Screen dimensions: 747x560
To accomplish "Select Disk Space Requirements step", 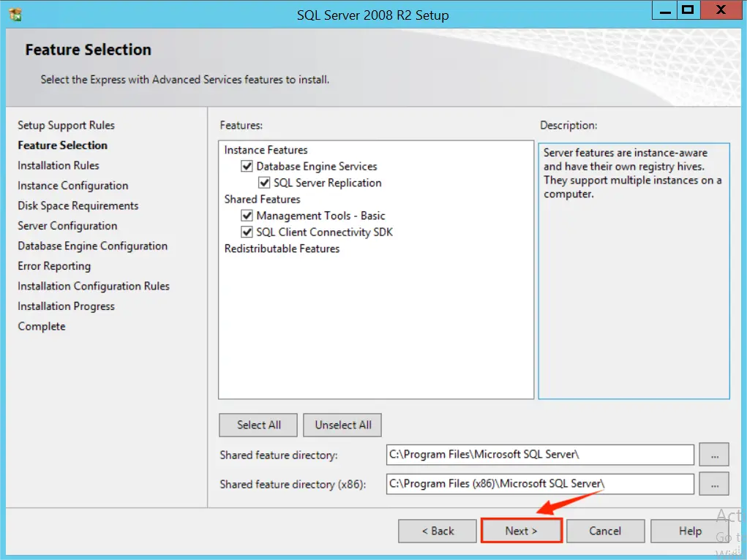I will (x=78, y=205).
